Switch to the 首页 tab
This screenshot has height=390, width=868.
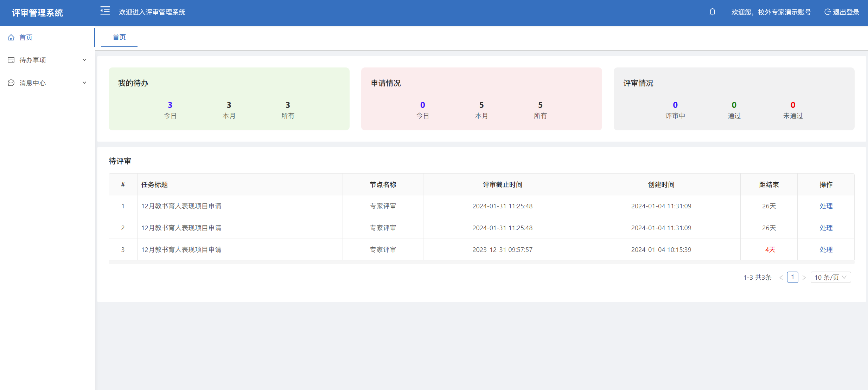tap(119, 37)
